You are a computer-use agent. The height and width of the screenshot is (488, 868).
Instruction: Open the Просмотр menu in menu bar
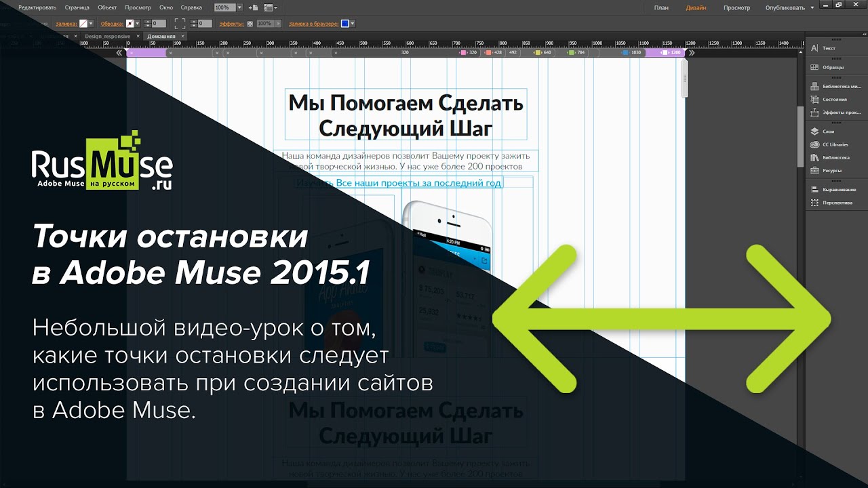(138, 7)
